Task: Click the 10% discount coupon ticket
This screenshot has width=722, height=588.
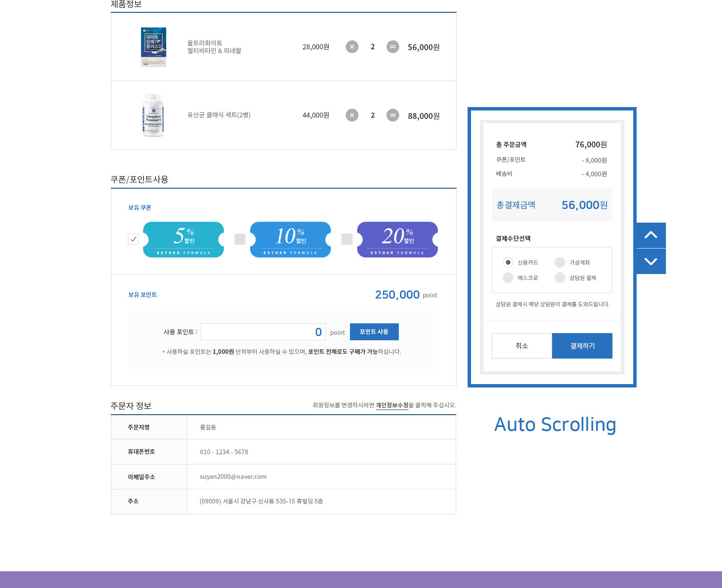Action: [x=290, y=240]
